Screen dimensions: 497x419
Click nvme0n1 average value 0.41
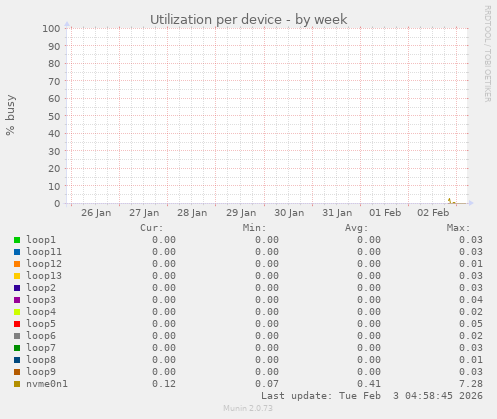tap(369, 384)
